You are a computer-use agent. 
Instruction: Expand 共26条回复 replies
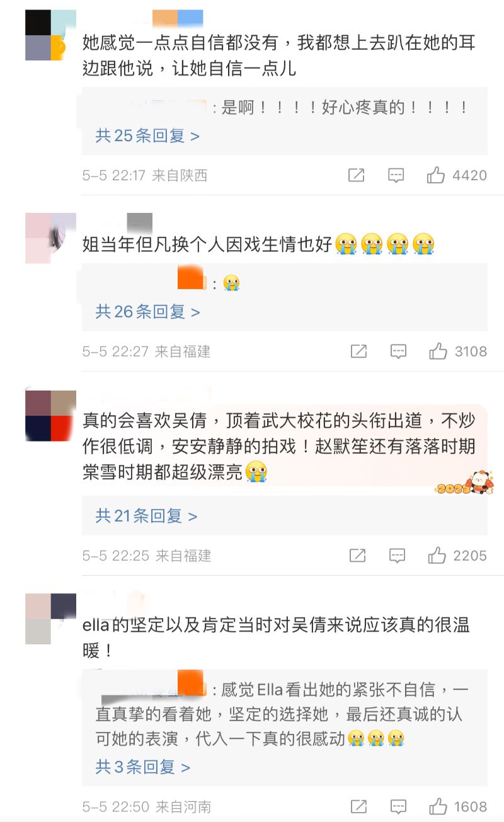pyautogui.click(x=147, y=311)
